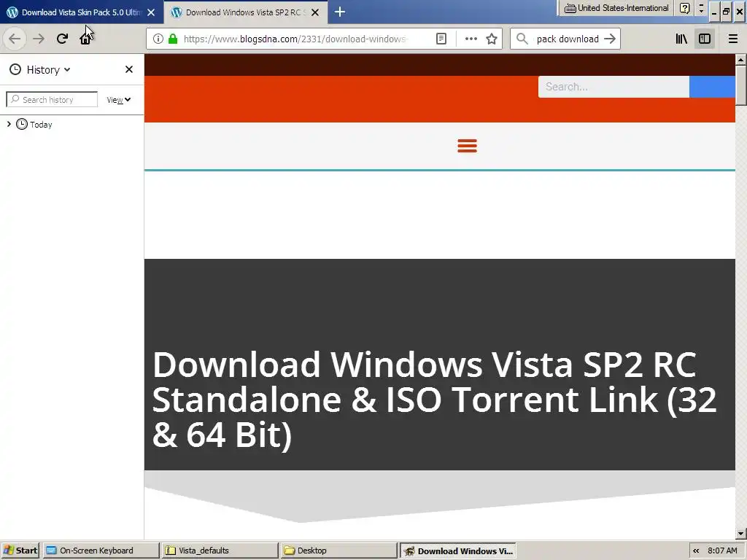Click the website Search... field
This screenshot has width=747, height=560.
[614, 87]
